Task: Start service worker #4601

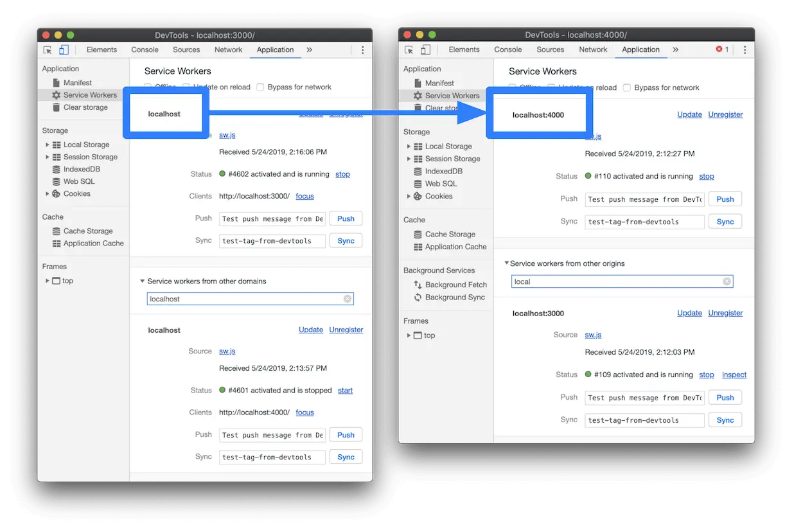Action: point(345,391)
